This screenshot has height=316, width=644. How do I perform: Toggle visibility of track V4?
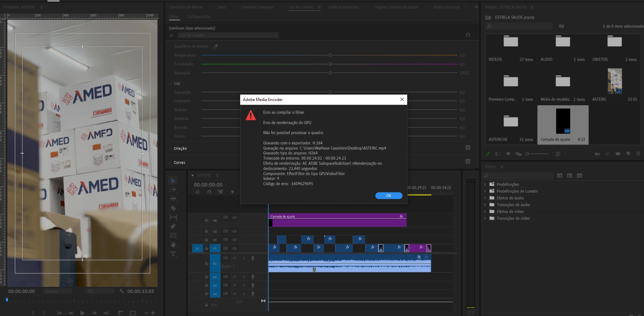(234, 217)
